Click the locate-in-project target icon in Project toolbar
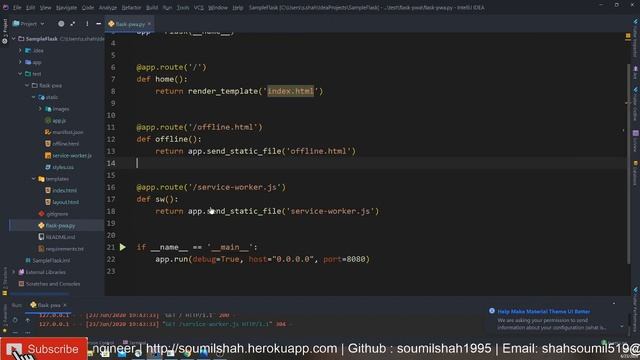 pos(61,24)
